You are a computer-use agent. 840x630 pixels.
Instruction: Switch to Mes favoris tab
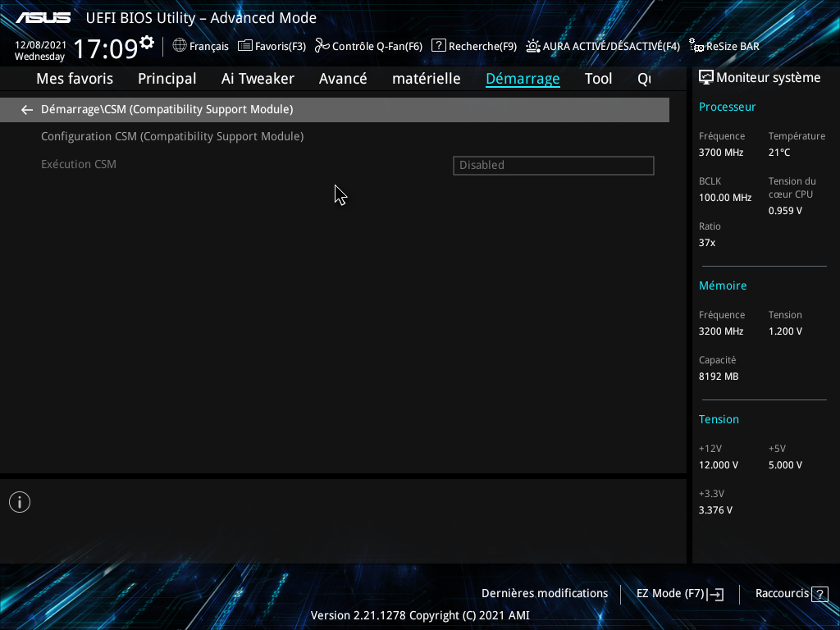[75, 79]
